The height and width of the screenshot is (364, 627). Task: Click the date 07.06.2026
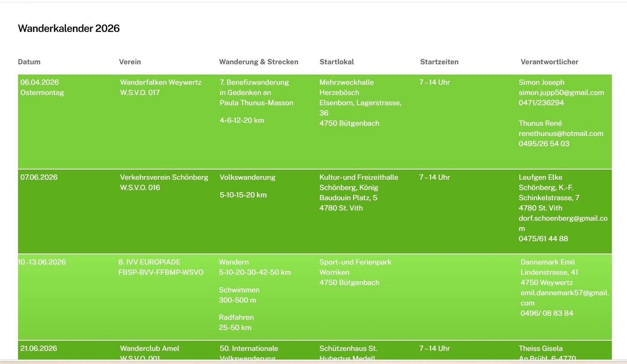39,177
